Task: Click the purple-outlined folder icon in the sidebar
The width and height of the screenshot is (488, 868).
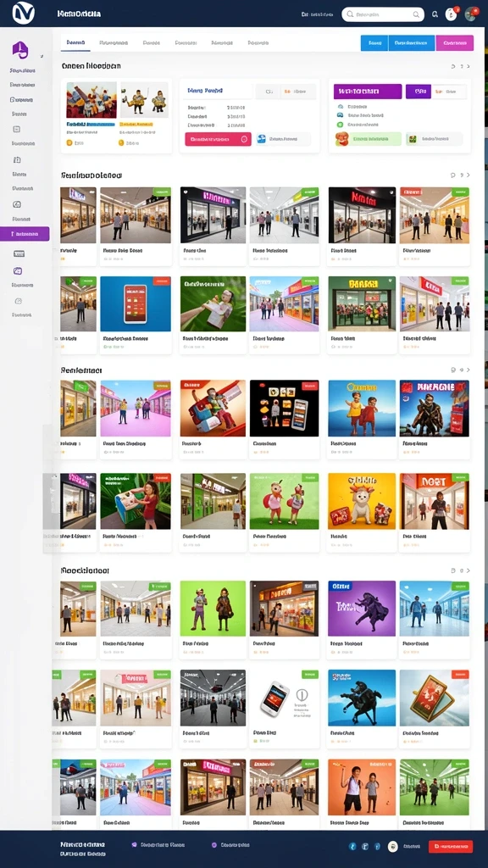Action: [x=18, y=270]
